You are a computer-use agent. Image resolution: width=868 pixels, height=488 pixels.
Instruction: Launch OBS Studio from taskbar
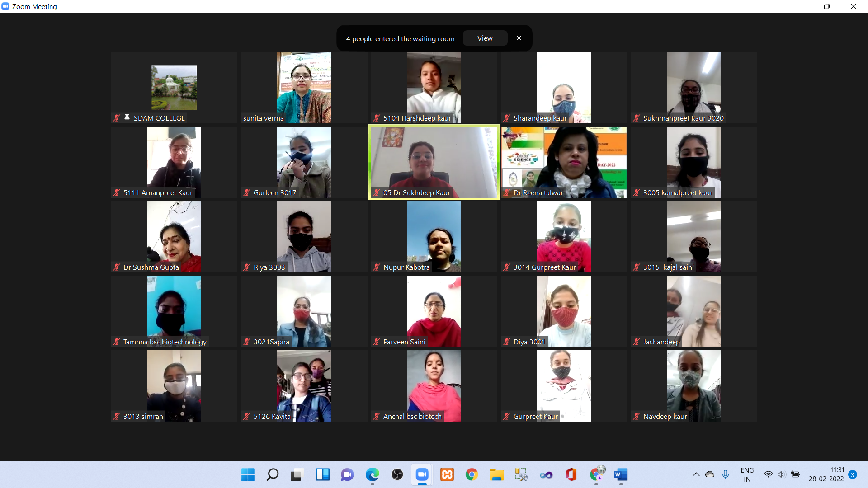(397, 474)
